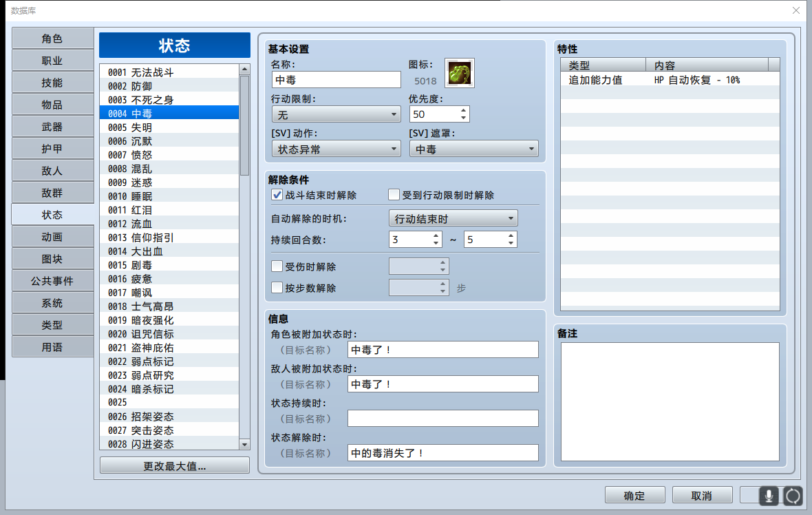Switch to the 角色 tab

point(52,39)
